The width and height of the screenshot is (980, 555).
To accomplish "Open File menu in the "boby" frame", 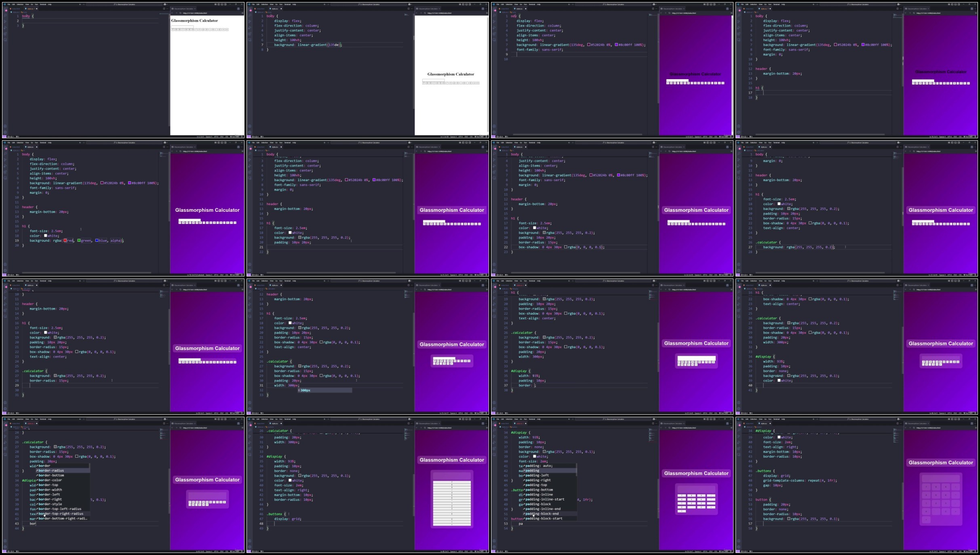I will (9, 4).
